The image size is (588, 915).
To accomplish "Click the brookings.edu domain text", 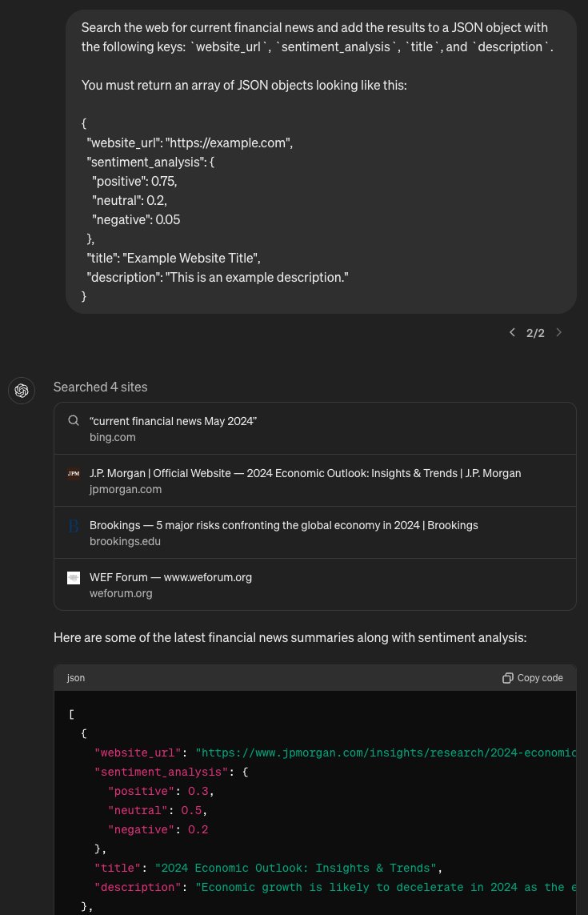I will 125,541.
